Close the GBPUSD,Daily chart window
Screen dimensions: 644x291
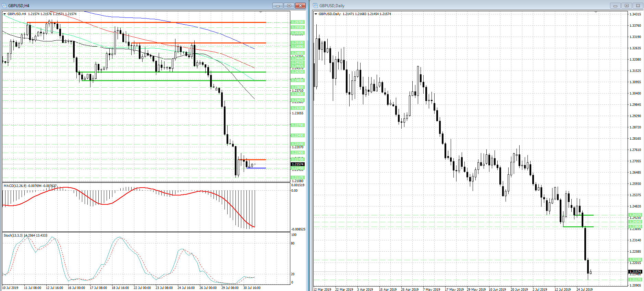(x=638, y=5)
